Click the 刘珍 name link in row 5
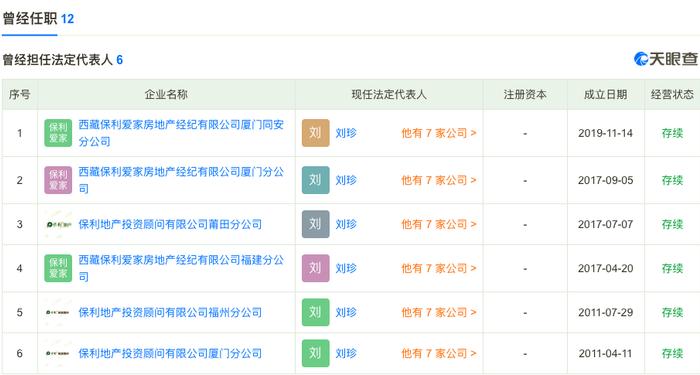The image size is (700, 375). pos(346,312)
